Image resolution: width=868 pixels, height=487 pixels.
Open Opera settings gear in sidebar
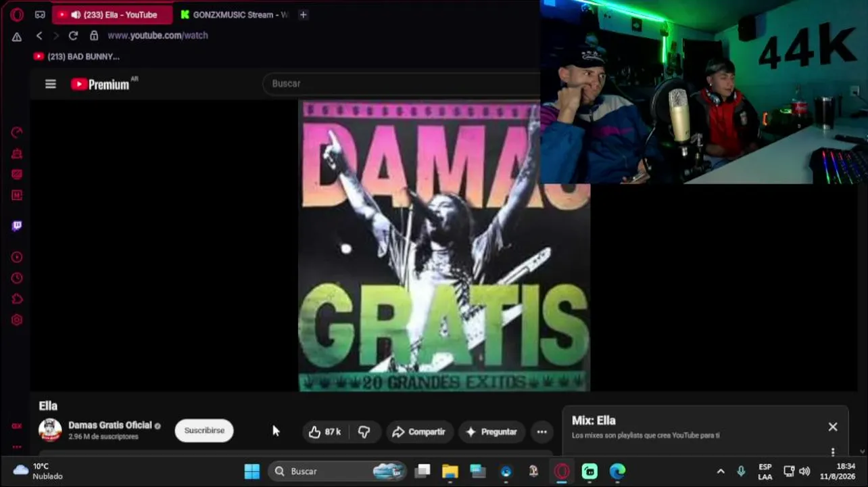(x=17, y=320)
